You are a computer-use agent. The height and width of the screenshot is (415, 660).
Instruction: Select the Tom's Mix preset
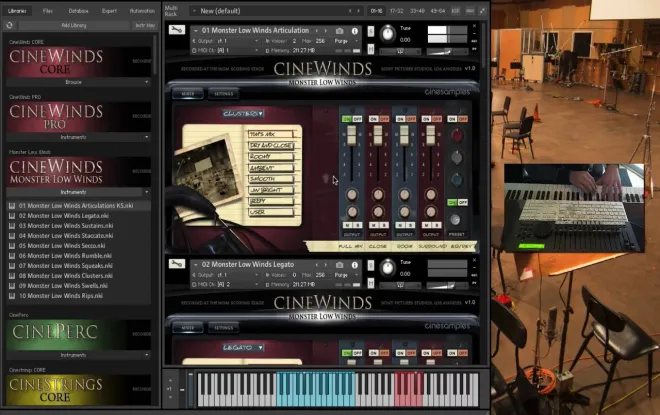pos(271,134)
